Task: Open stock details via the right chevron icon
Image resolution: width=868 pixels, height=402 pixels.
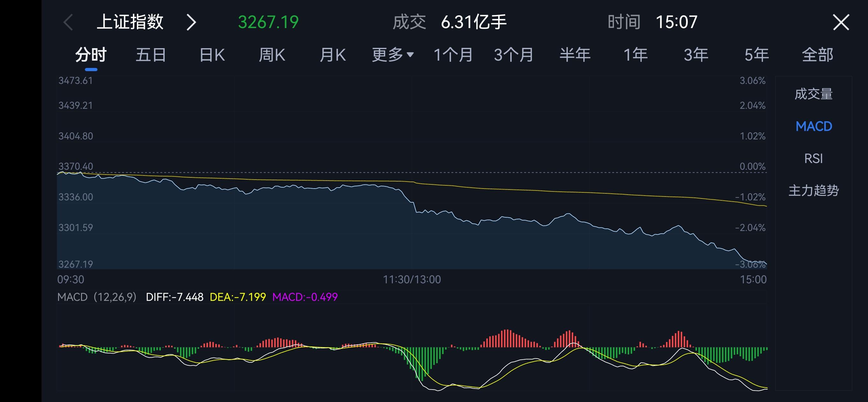Action: pos(191,22)
